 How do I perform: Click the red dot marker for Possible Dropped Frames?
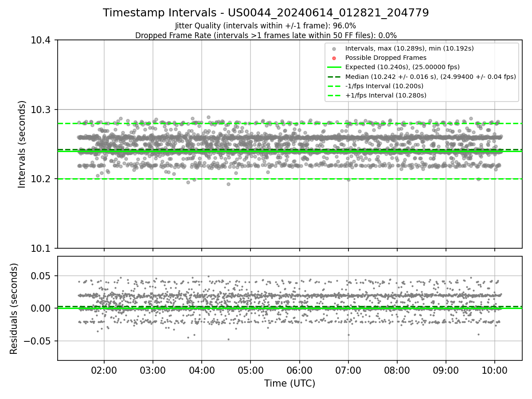pyautogui.click(x=334, y=58)
